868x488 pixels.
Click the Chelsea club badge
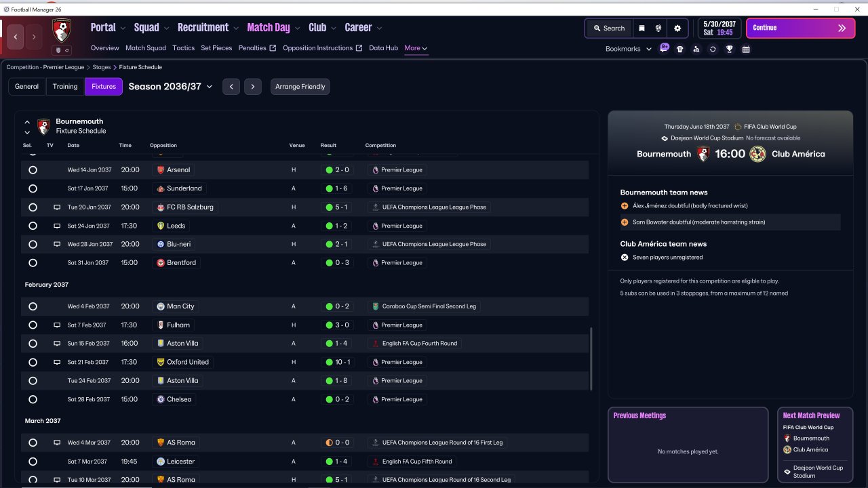coord(161,400)
